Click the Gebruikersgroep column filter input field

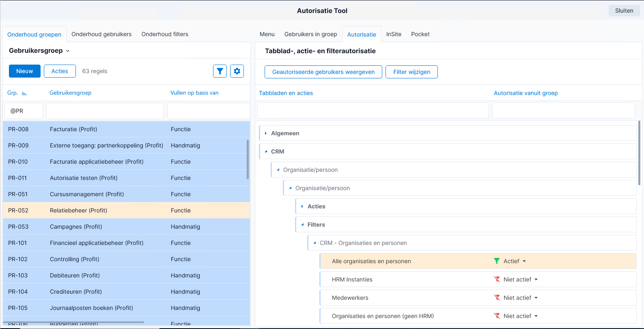click(105, 111)
